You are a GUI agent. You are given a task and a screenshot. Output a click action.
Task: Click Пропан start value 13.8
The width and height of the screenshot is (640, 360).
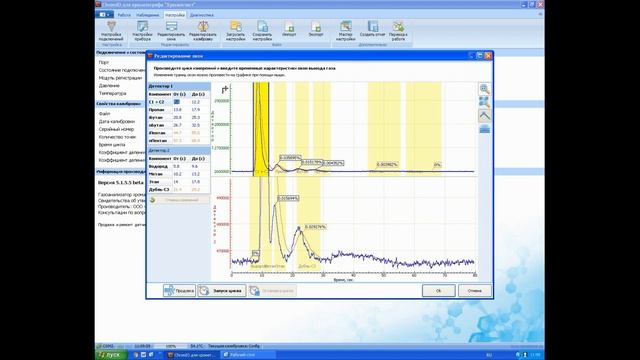(178, 109)
